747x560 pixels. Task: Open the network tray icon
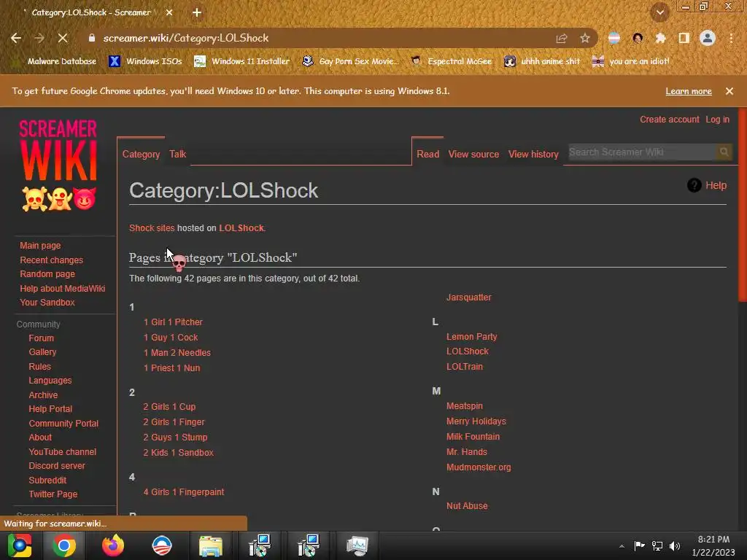(657, 546)
